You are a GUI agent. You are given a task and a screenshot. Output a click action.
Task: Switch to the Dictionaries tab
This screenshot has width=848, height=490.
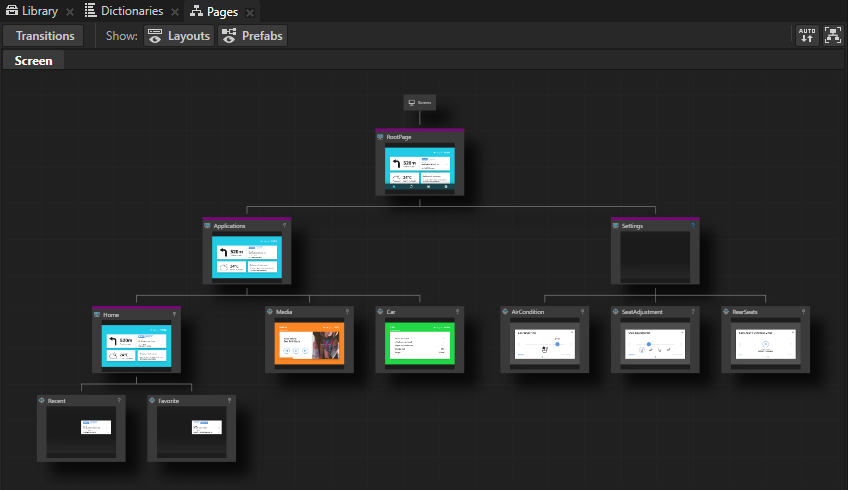click(124, 11)
